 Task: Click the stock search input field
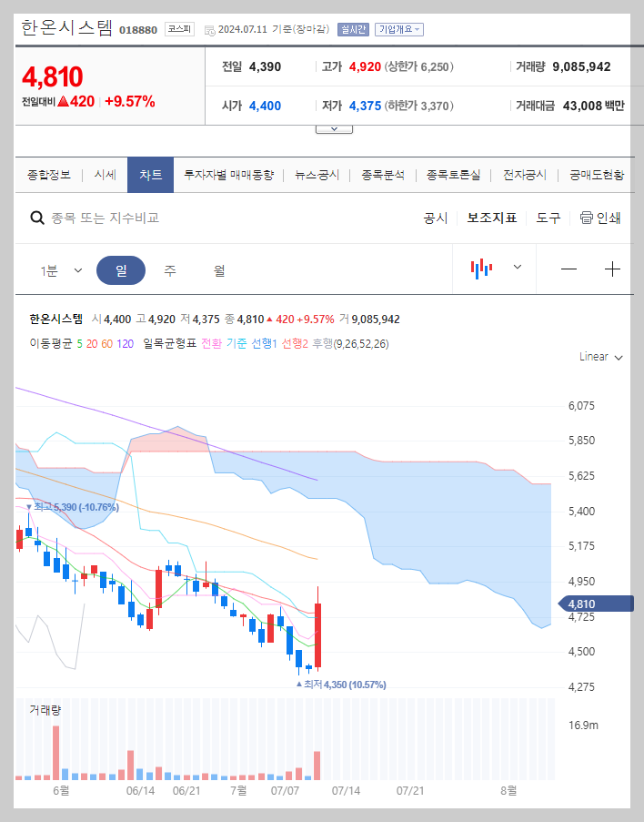[x=136, y=218]
